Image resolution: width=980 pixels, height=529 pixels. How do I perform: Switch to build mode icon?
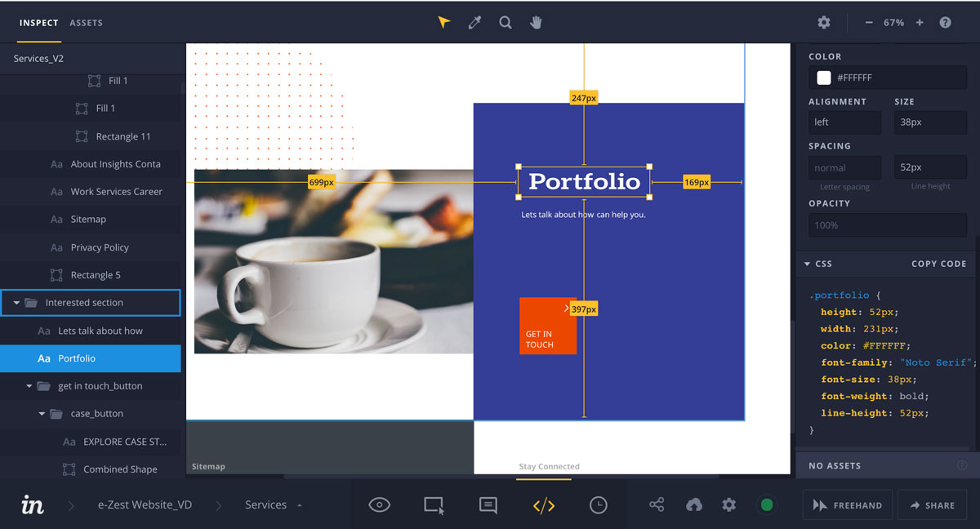pyautogui.click(x=434, y=505)
